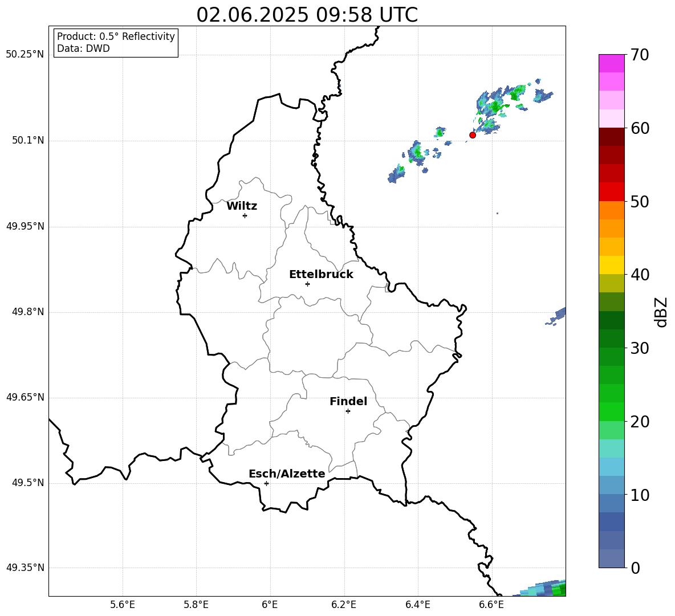This screenshot has width=675, height=616.
Task: Click the 6.6°E longitude label
Action: [x=491, y=605]
